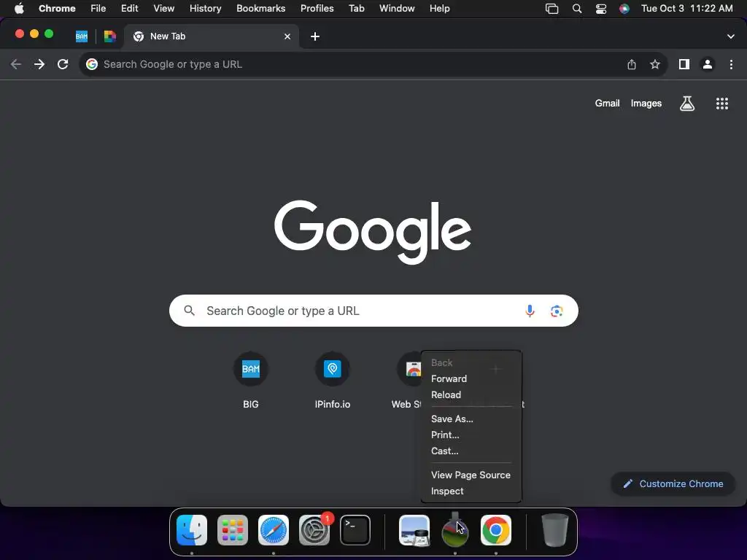
Task: Open Google Images link
Action: coord(646,104)
